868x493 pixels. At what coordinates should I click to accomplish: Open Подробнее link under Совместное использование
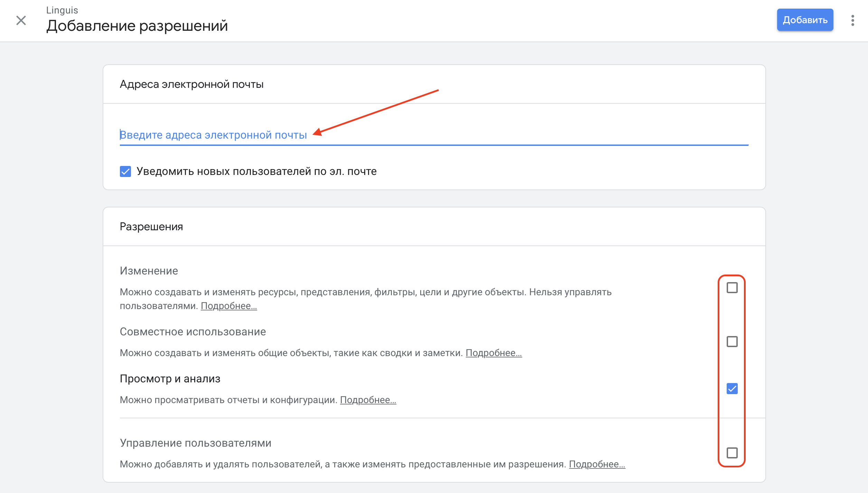(494, 353)
